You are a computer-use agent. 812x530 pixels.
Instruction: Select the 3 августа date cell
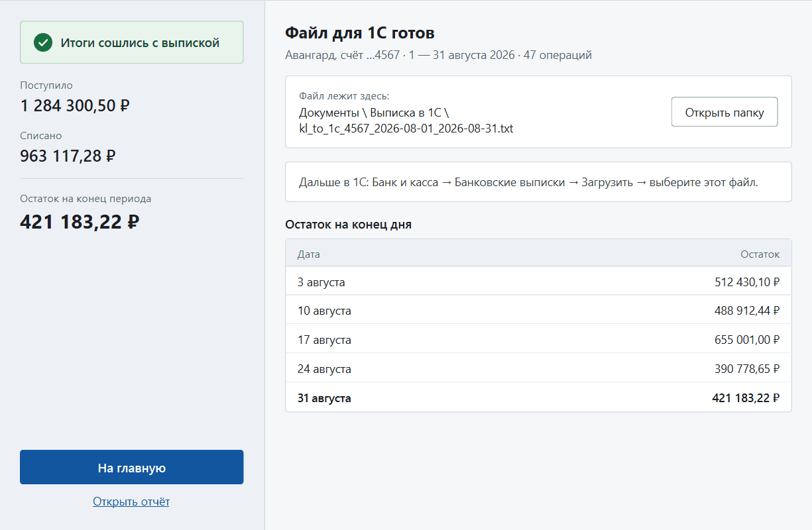click(321, 282)
